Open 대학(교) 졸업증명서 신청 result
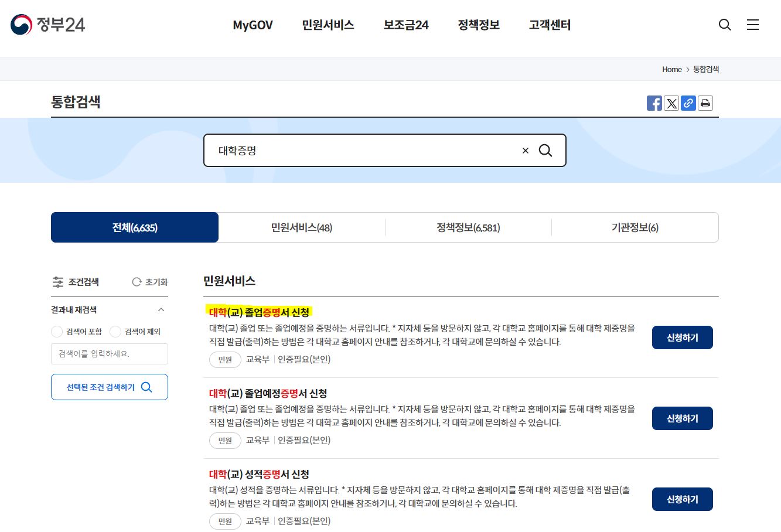Image resolution: width=781 pixels, height=532 pixels. [x=259, y=312]
